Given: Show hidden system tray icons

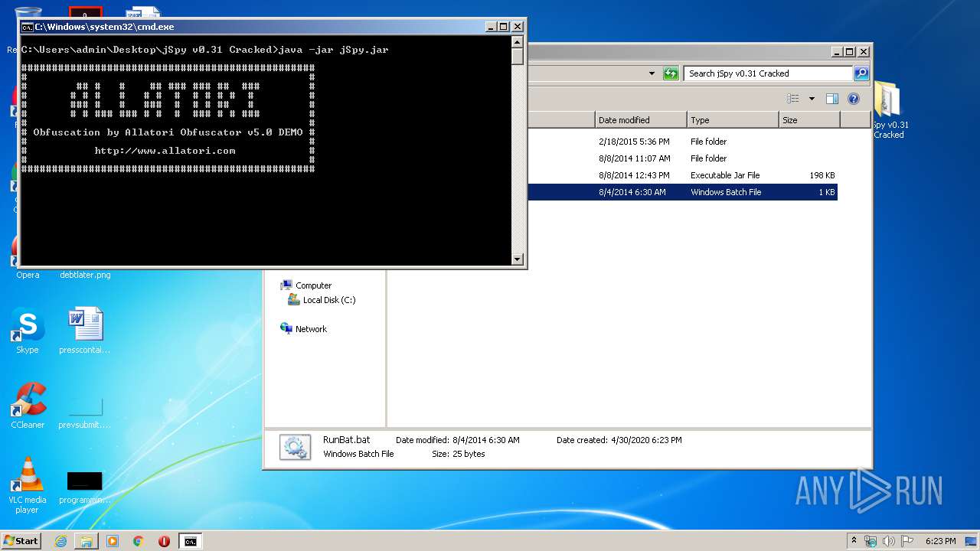Looking at the screenshot, I should [854, 541].
